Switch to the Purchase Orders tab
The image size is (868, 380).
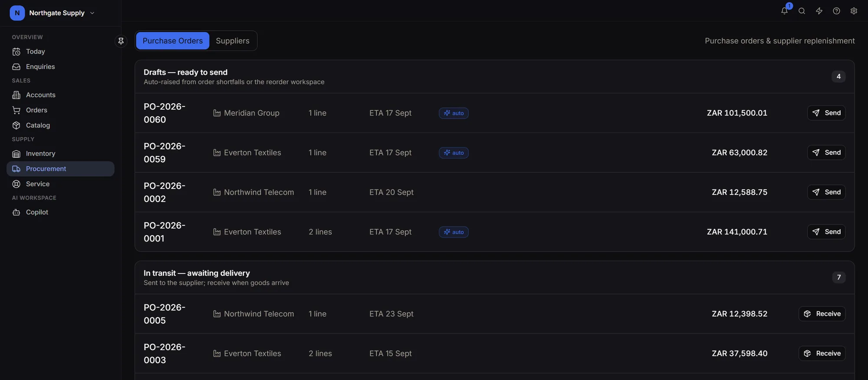(x=173, y=41)
